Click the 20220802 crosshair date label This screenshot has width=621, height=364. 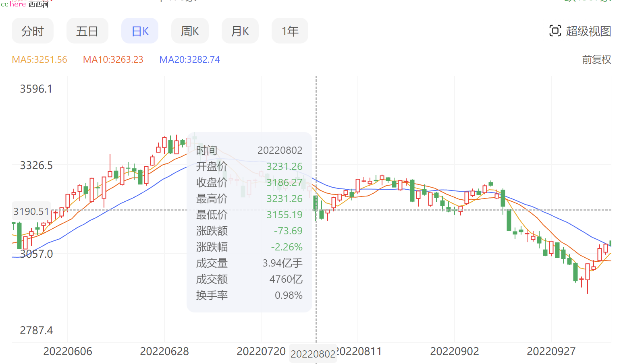[313, 354]
